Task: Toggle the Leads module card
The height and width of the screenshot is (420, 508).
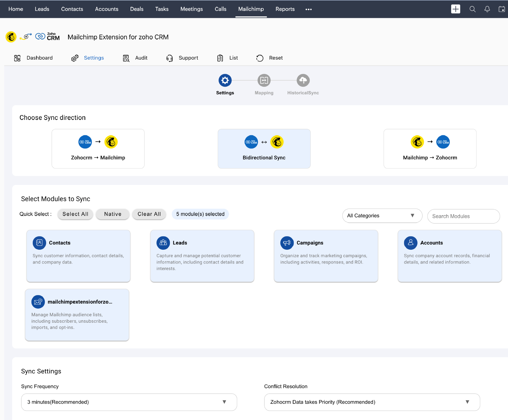Action: 202,256
